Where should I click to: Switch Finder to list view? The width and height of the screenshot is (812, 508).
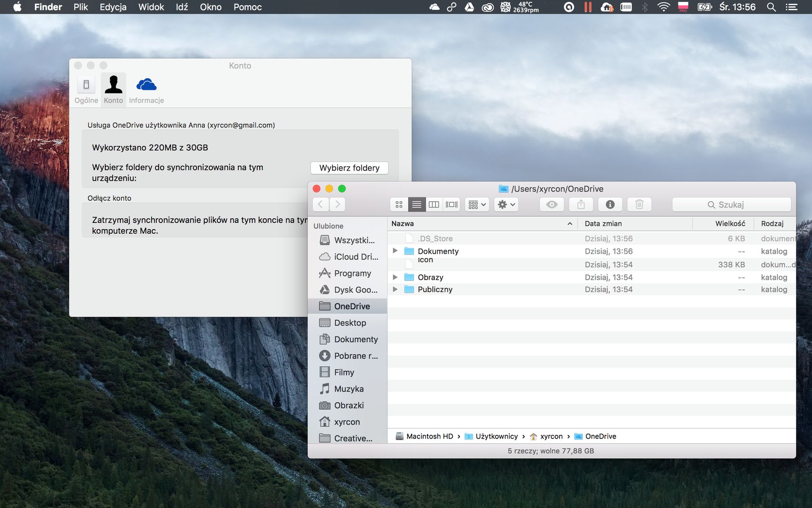416,205
